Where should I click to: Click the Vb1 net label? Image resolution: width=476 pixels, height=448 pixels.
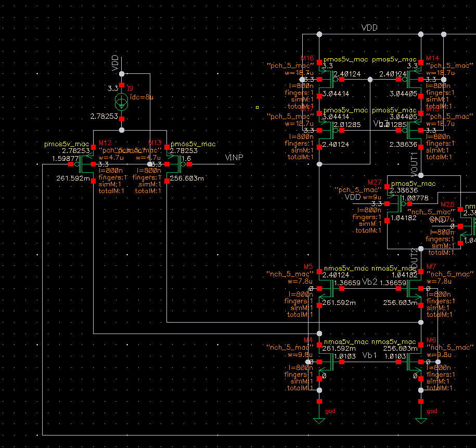pos(370,355)
